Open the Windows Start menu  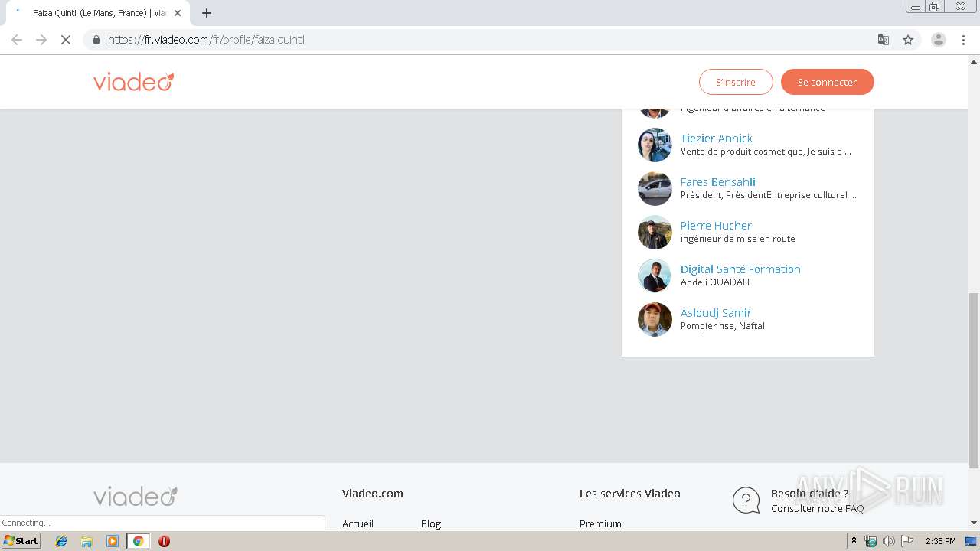click(21, 541)
